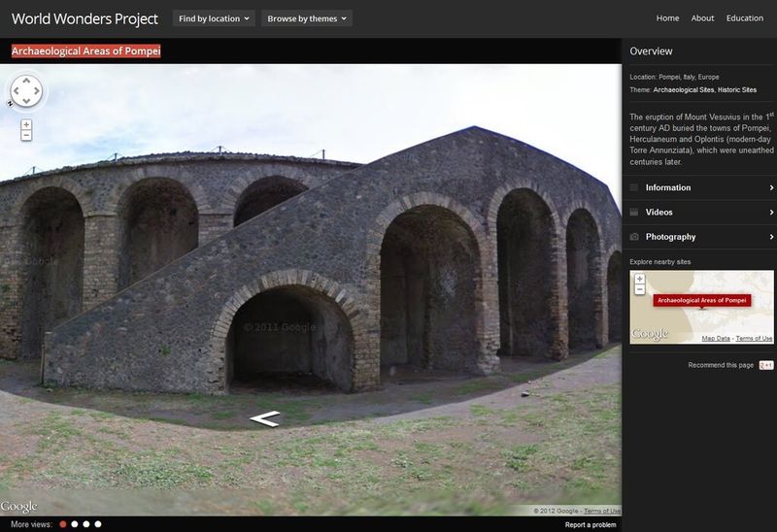The image size is (777, 532).
Task: Click the Photography camera icon
Action: coord(634,237)
